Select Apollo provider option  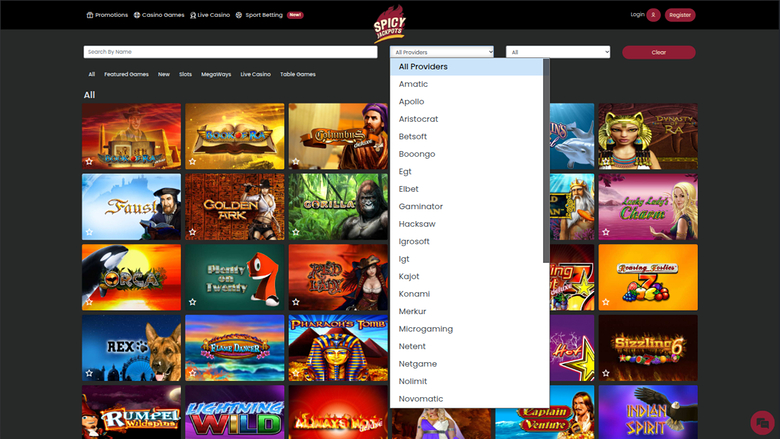pyautogui.click(x=467, y=101)
